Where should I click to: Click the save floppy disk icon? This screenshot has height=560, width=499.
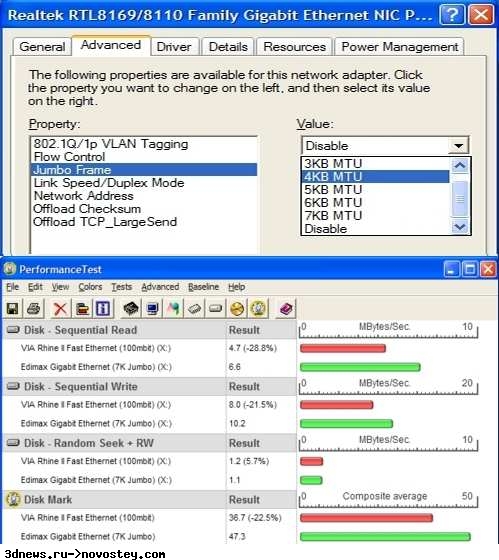coord(13,309)
